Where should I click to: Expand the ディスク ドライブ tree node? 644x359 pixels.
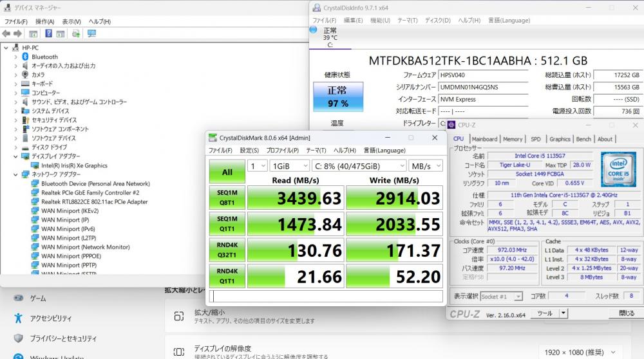click(15, 147)
